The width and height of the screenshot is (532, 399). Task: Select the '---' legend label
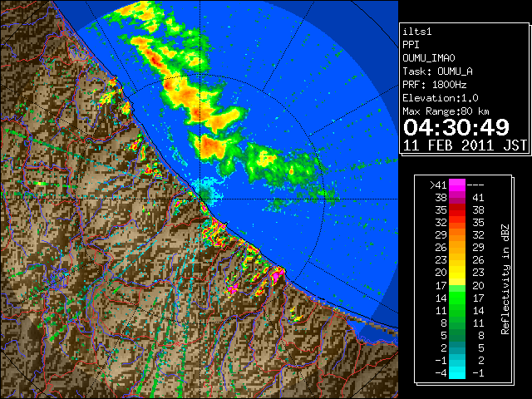(x=475, y=185)
